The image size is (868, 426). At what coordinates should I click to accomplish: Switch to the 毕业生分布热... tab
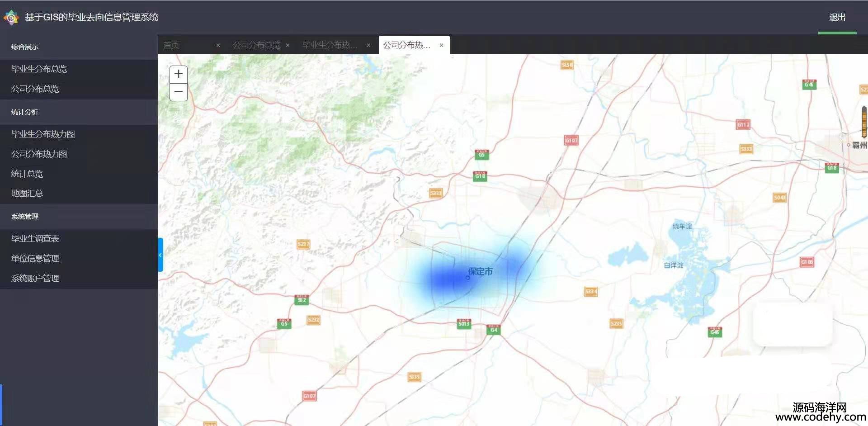(x=330, y=45)
